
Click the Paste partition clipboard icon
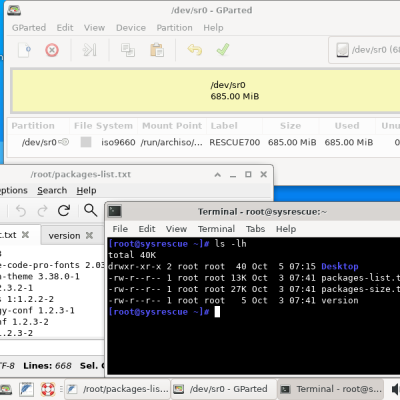tap(157, 50)
